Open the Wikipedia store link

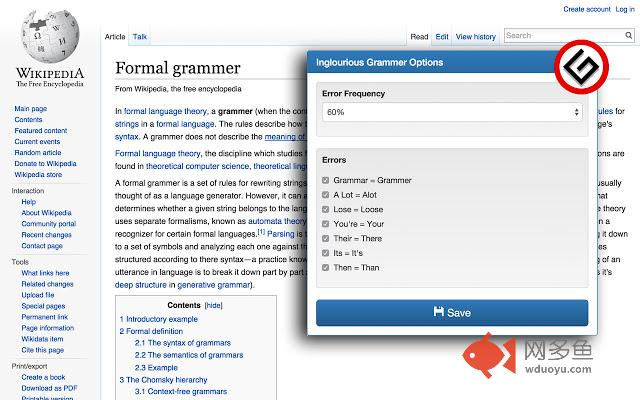(x=38, y=175)
